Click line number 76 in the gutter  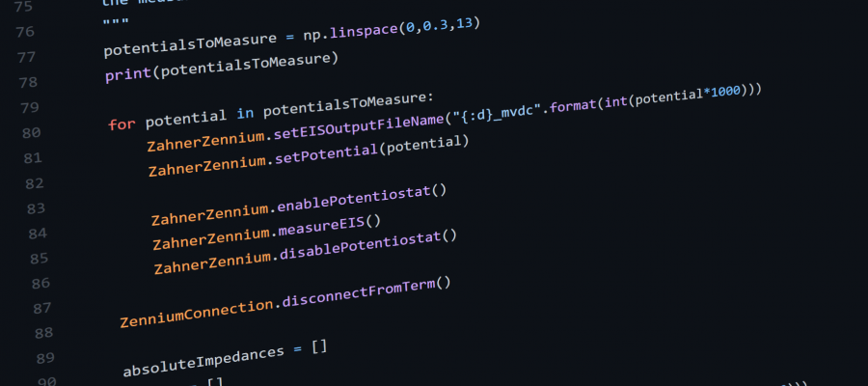[24, 32]
